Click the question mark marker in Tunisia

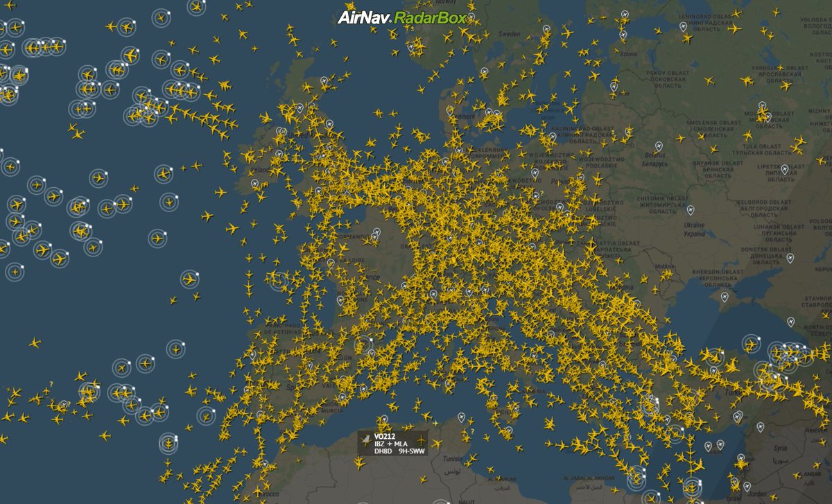471,432
